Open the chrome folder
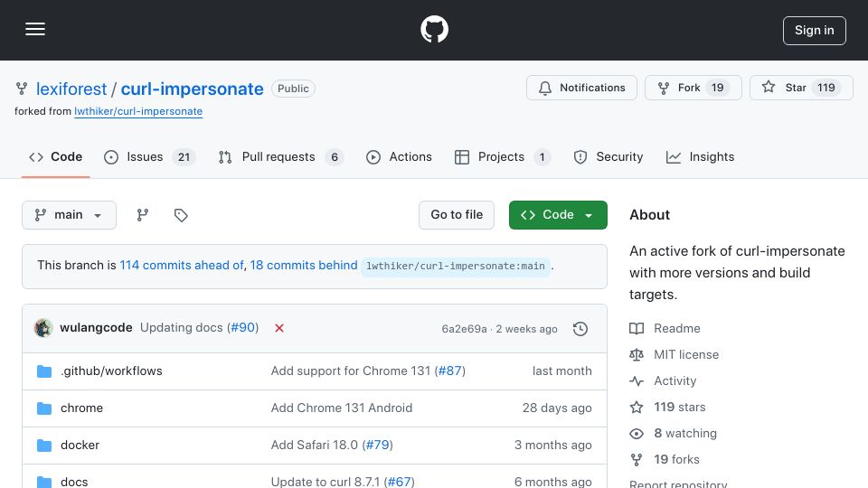This screenshot has height=488, width=868. click(x=81, y=408)
